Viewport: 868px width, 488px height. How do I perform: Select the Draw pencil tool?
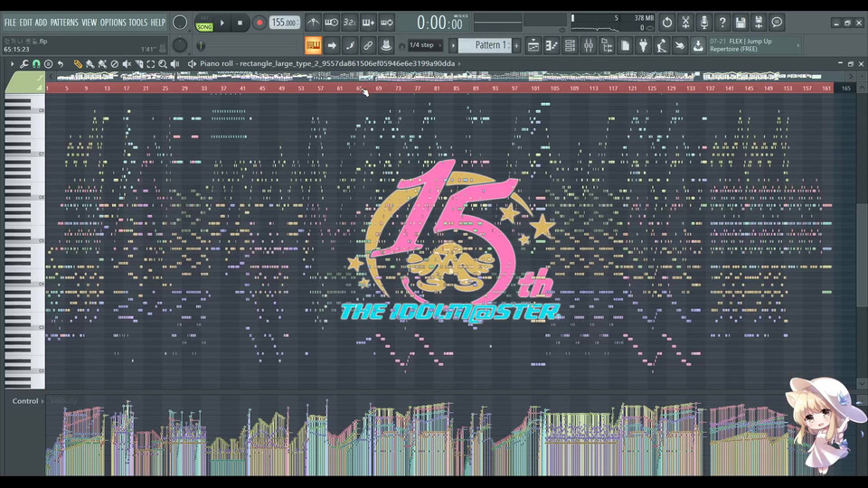[78, 64]
